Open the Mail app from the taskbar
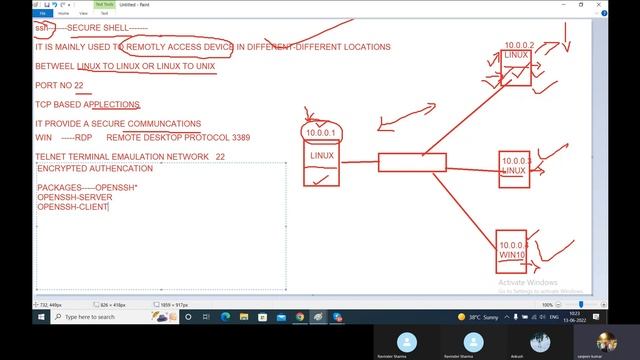The image size is (640, 360). (x=281, y=317)
